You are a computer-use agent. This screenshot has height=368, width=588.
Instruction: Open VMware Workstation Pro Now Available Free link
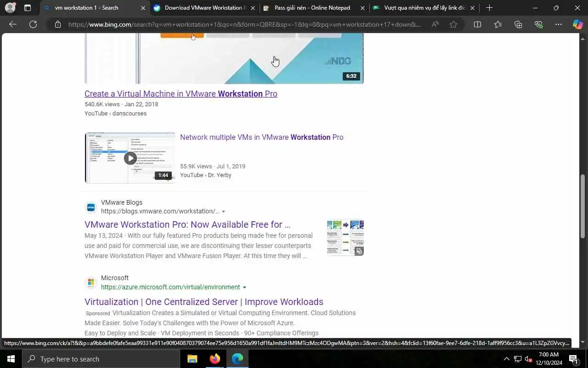tap(187, 224)
